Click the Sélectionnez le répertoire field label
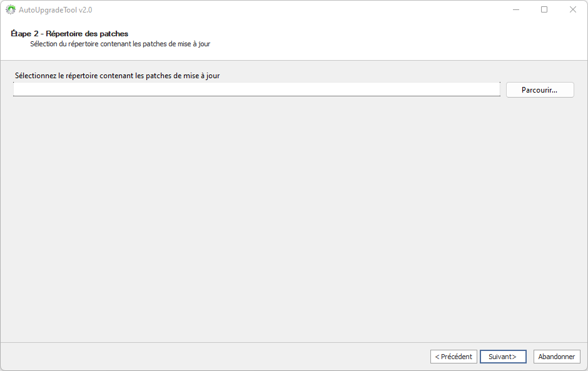588x371 pixels. click(117, 76)
